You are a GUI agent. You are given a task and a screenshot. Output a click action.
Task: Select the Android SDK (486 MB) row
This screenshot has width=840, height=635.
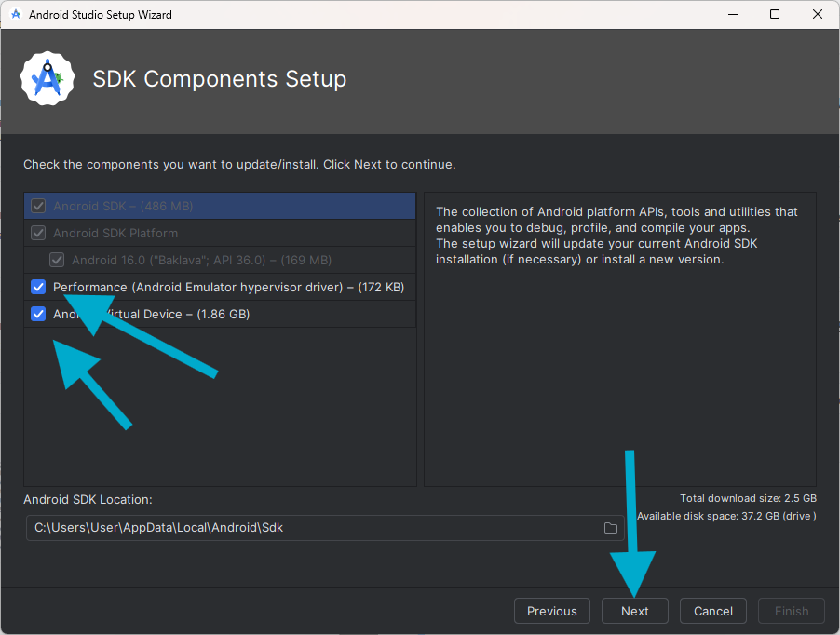coord(123,206)
